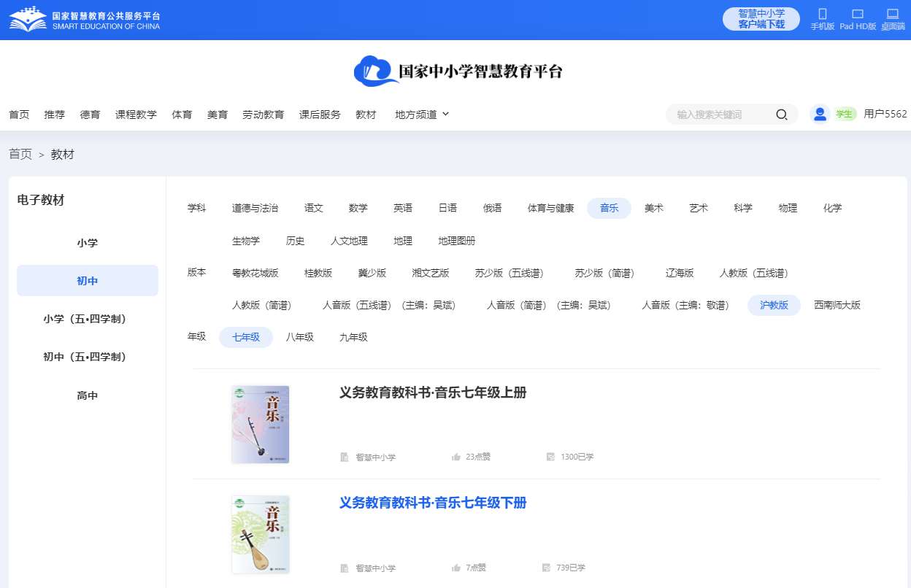Select 高中 in the left sidebar
The width and height of the screenshot is (911, 588).
[x=88, y=395]
